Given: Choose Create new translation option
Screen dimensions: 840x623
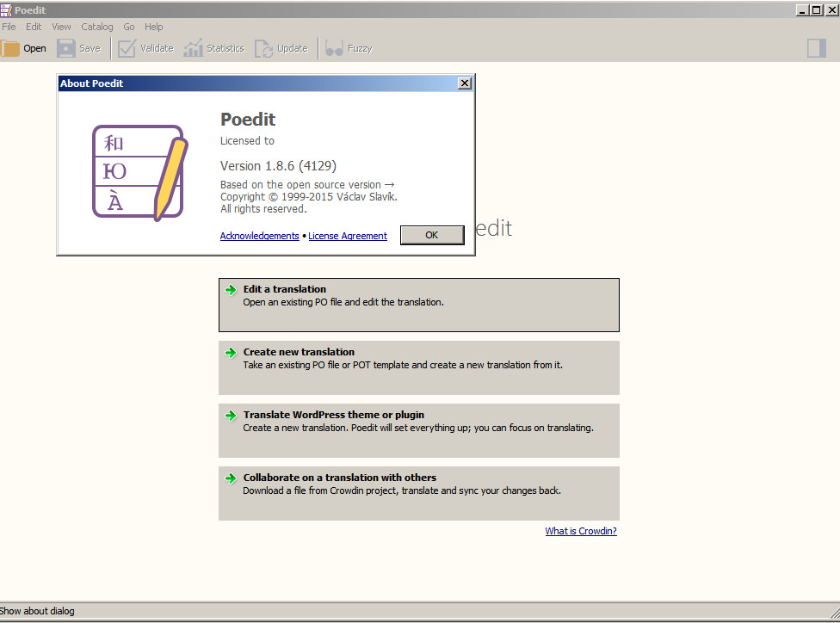Looking at the screenshot, I should [x=298, y=352].
